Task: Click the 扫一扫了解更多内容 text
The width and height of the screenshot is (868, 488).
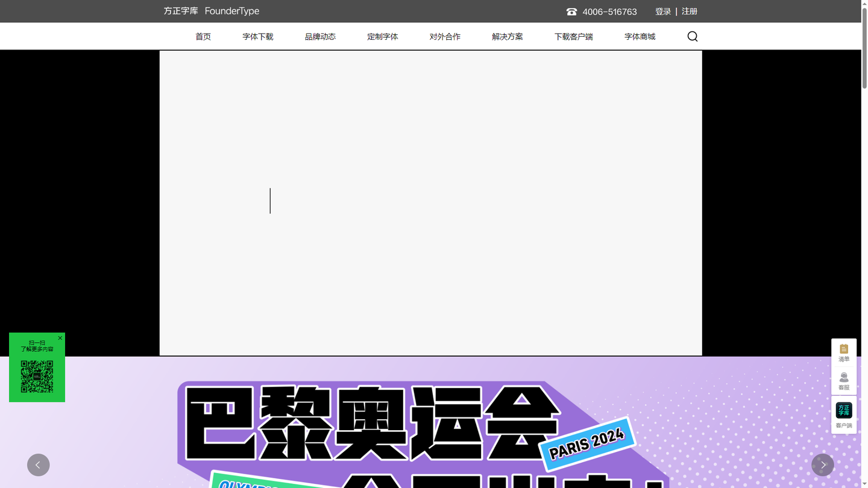Action: click(37, 346)
